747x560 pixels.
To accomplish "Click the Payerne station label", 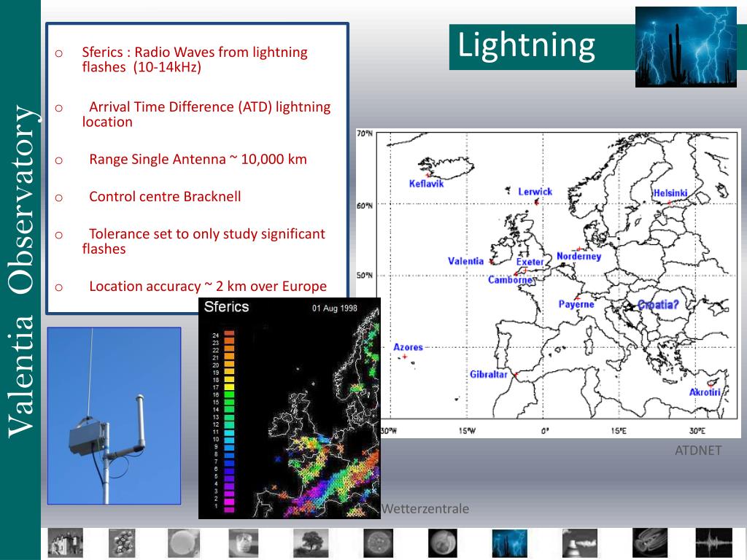I will tap(576, 304).
